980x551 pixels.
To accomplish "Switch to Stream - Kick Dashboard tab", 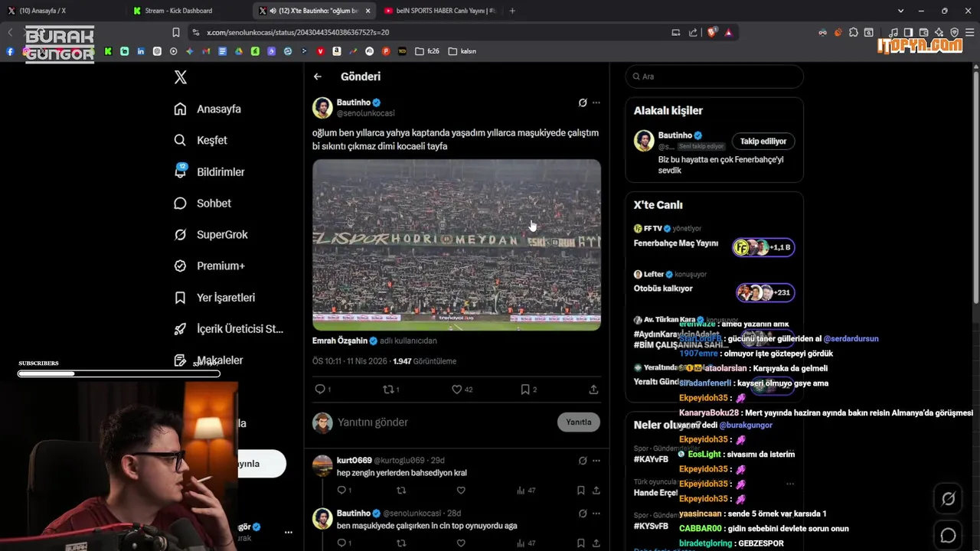I will [188, 11].
